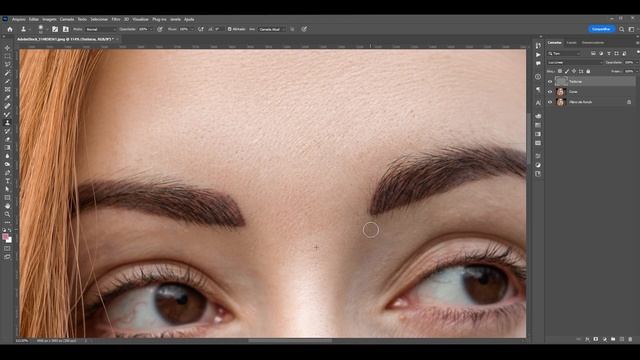The width and height of the screenshot is (640, 360).
Task: Open the Comments panel speech bubble icon
Action: coord(538,63)
